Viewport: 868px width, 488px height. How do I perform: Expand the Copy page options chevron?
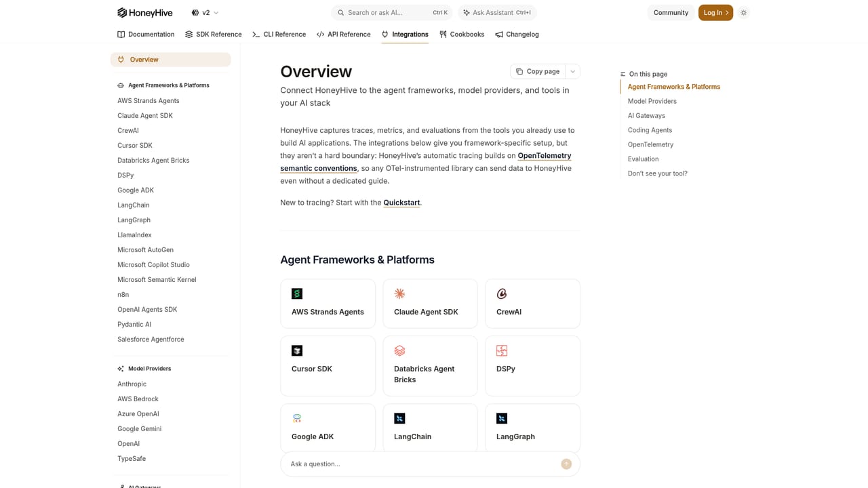(x=572, y=71)
